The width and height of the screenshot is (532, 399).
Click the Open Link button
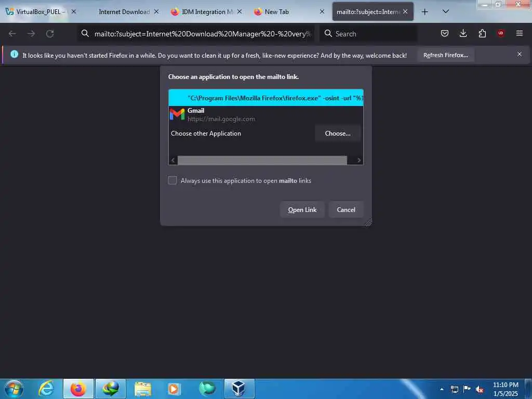click(x=302, y=210)
